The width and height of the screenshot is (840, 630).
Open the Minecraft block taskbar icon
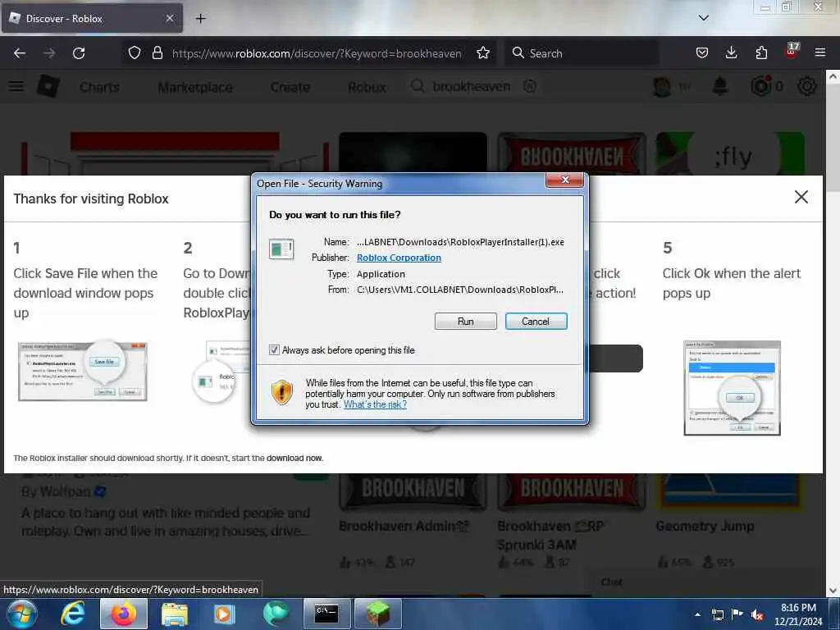coord(377,614)
